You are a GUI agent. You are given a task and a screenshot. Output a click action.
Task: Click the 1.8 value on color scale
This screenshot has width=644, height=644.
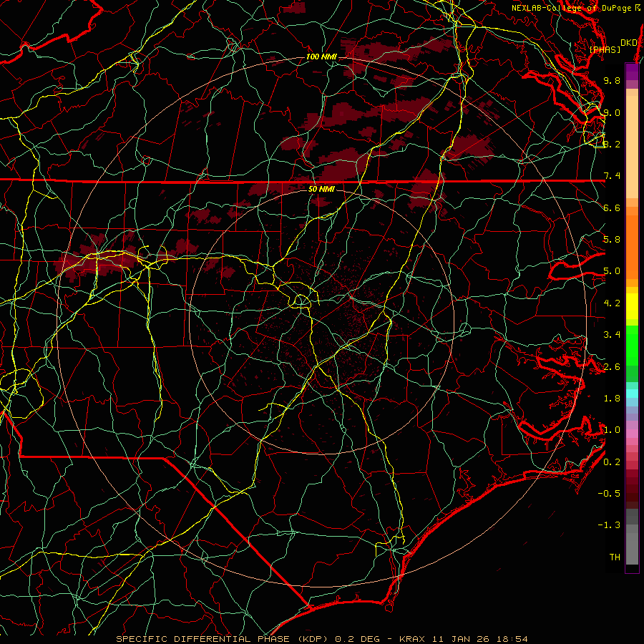[612, 399]
